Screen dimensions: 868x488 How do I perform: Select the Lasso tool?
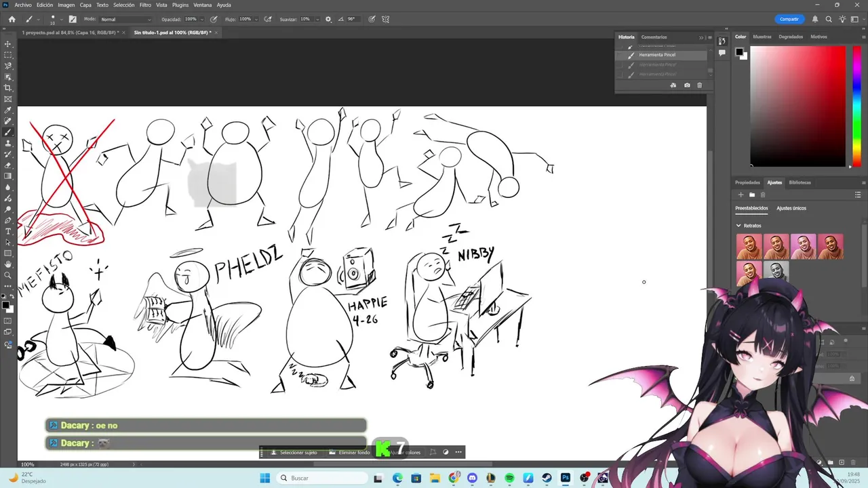[8, 66]
